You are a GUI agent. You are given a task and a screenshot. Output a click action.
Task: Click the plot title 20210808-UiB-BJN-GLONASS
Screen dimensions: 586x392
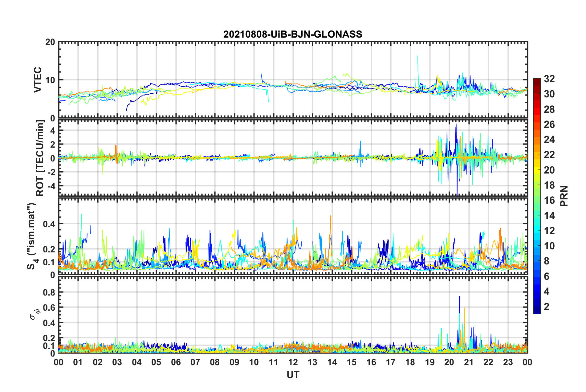[x=293, y=34]
